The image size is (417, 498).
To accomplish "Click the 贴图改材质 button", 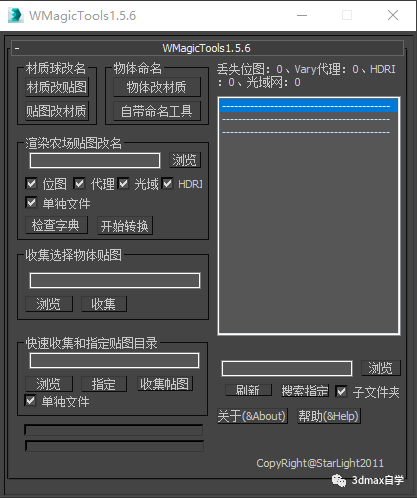I will tap(57, 111).
